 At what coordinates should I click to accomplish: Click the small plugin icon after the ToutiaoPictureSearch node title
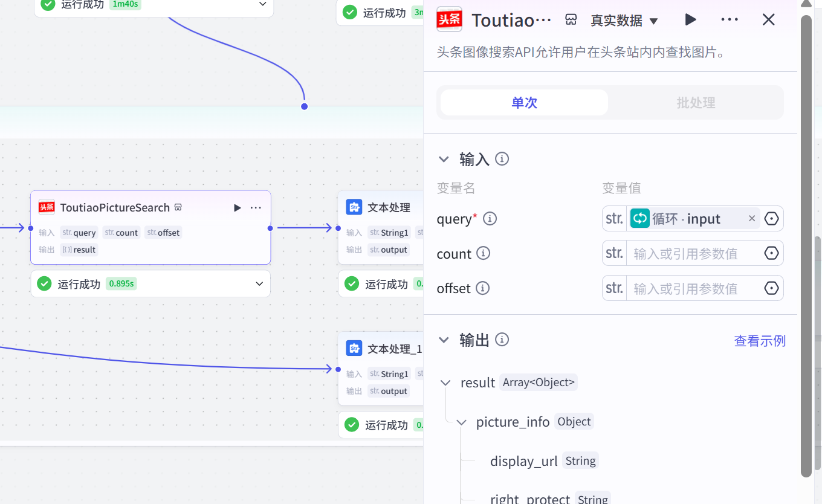pyautogui.click(x=178, y=207)
